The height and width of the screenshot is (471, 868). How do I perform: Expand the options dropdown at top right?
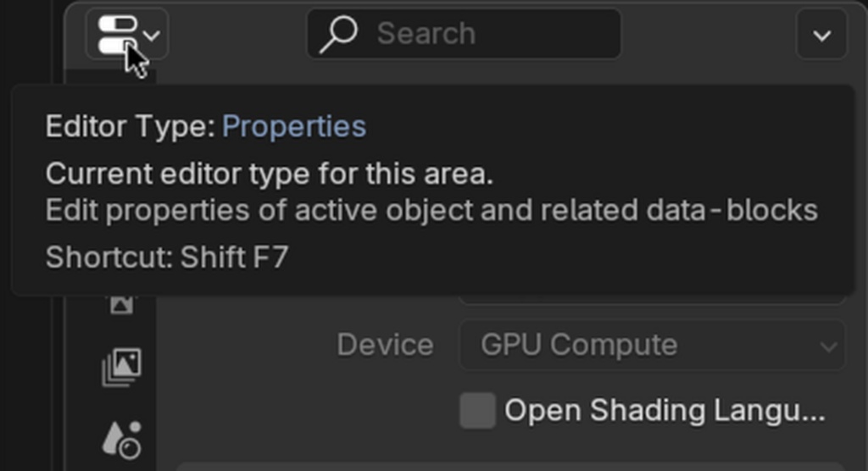pyautogui.click(x=821, y=36)
